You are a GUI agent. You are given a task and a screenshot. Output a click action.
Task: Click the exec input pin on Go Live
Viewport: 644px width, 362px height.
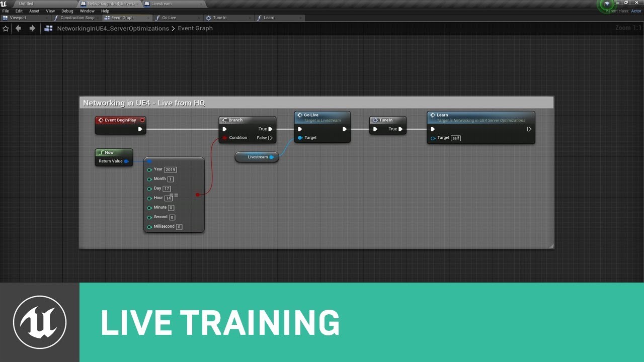(300, 129)
